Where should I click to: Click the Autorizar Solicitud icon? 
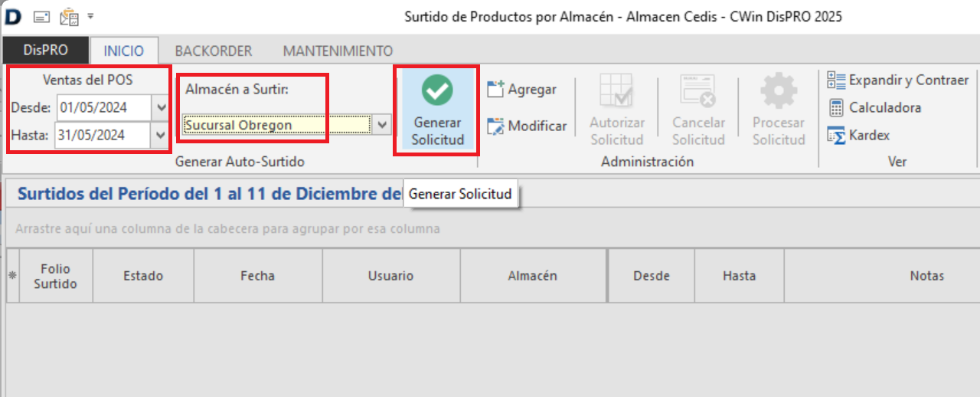click(616, 93)
